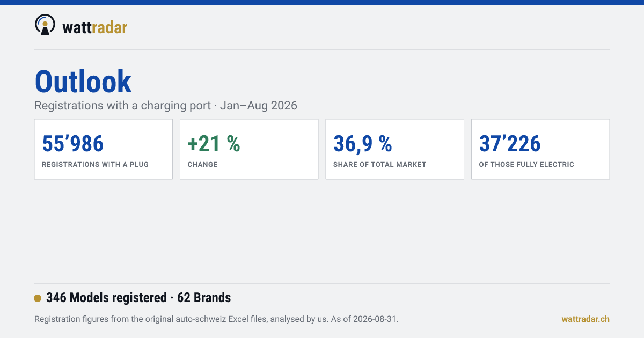Click the 346 Models registered text
The image size is (644, 338).
pyautogui.click(x=106, y=298)
